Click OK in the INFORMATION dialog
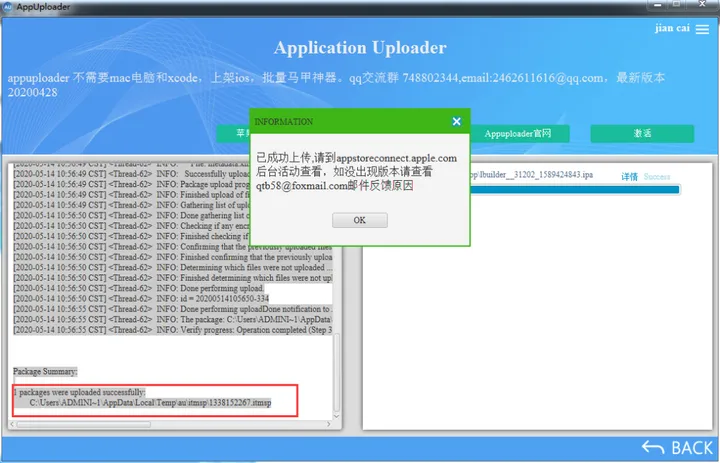Screen dimensions: 720x463 click(x=360, y=220)
